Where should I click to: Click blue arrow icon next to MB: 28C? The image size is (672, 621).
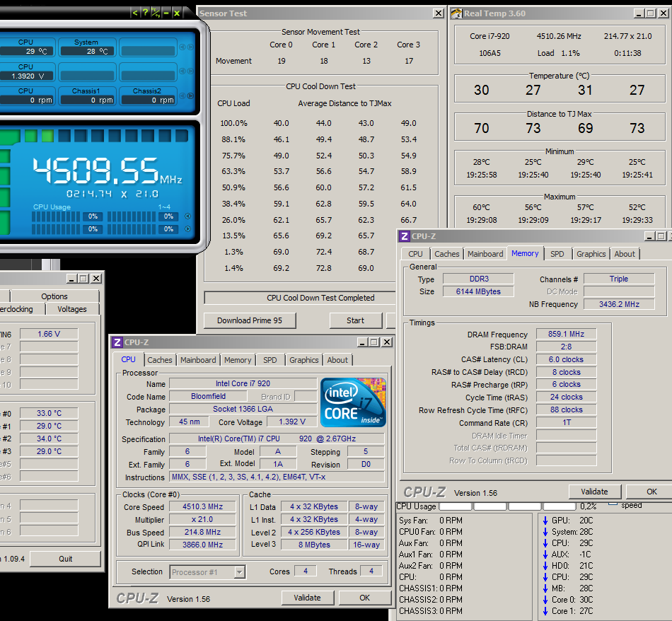545,588
